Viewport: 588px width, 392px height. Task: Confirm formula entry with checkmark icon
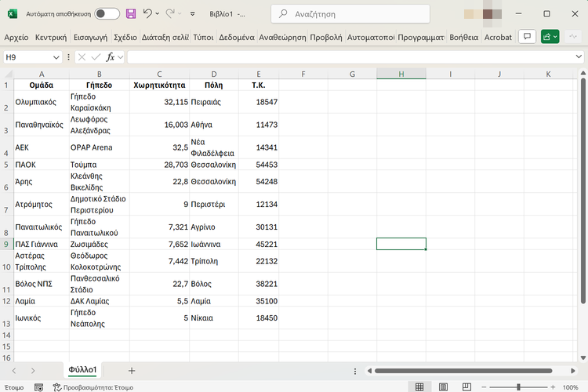[96, 57]
